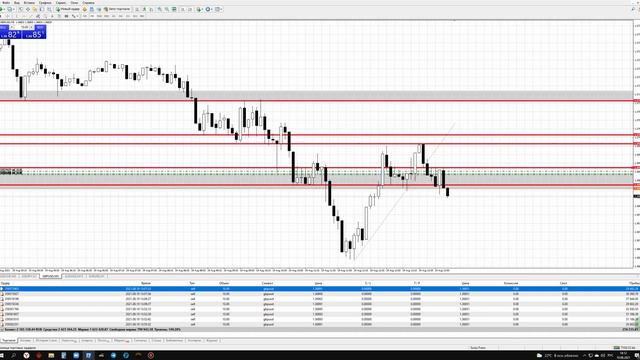Select the H1 timeframe button

114,16
